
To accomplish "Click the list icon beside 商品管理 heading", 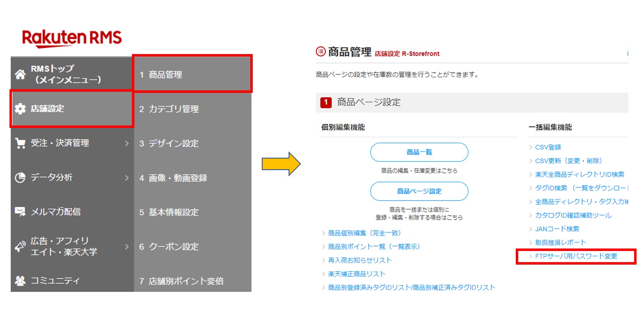I will tap(320, 52).
